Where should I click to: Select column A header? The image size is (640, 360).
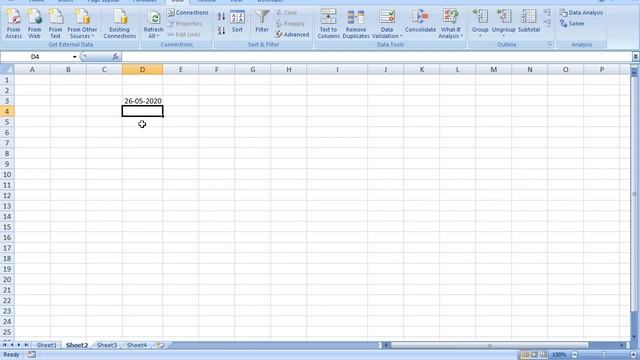tap(32, 69)
